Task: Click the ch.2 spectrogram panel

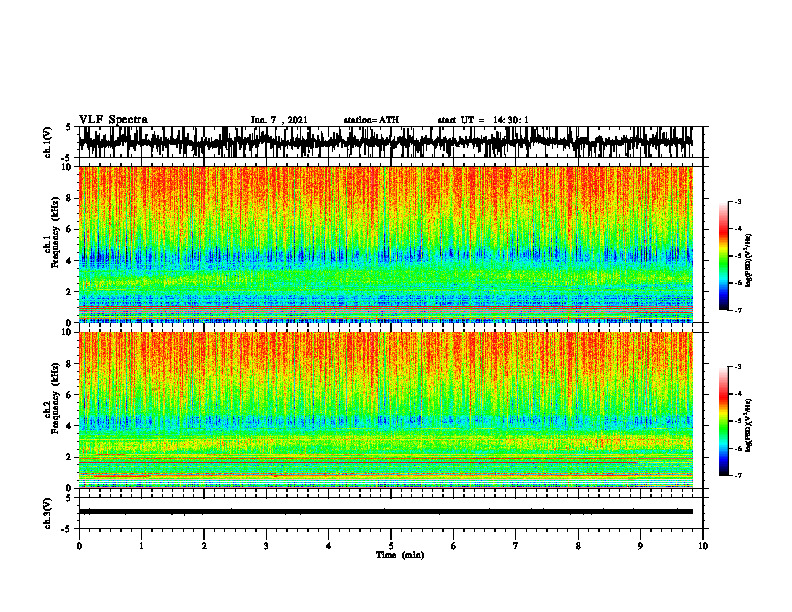Action: (385, 410)
